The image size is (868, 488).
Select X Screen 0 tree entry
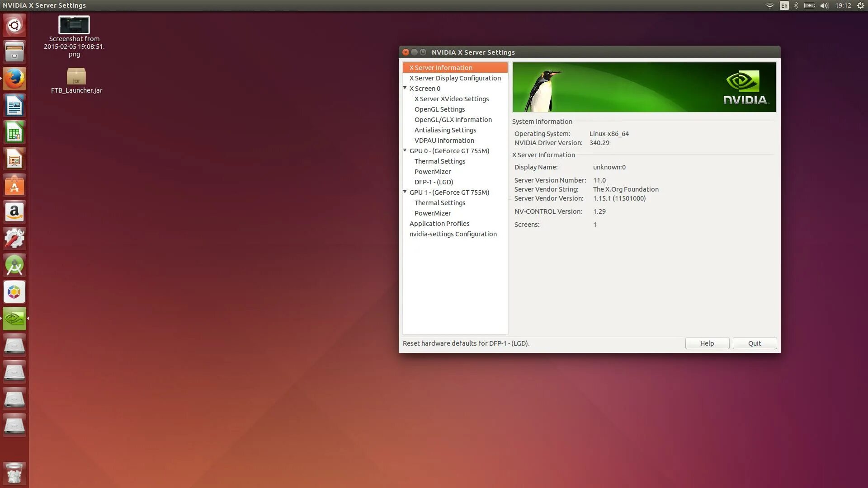(x=425, y=89)
